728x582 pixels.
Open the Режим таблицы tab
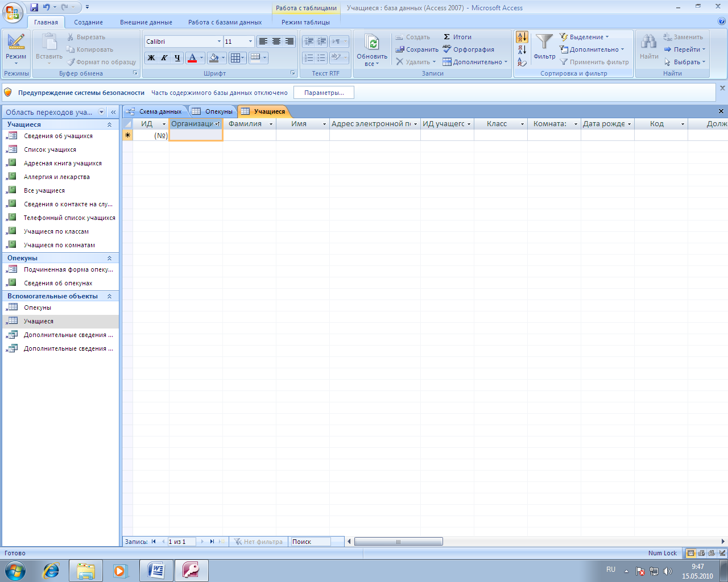305,22
